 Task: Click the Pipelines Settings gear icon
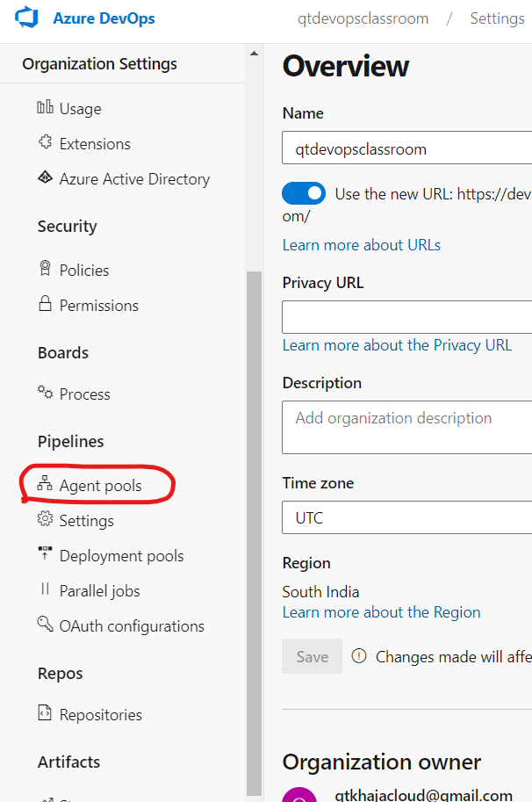pyautogui.click(x=45, y=518)
